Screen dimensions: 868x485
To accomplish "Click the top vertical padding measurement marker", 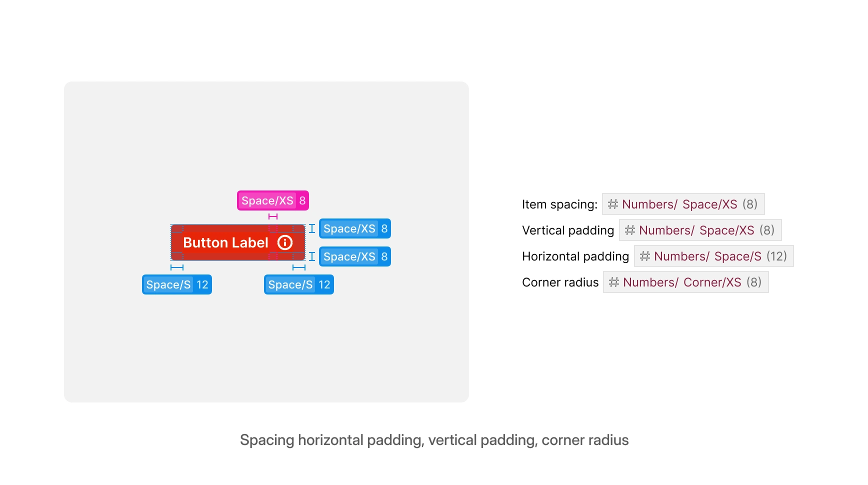I will 312,228.
